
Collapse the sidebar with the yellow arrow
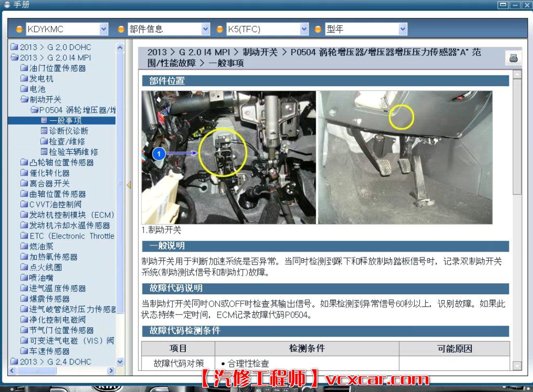128,184
